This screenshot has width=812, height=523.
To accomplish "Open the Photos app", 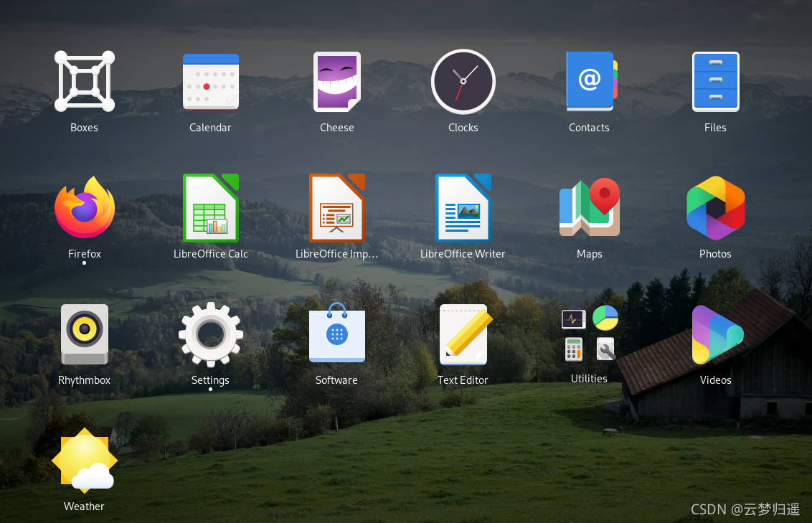I will pyautogui.click(x=716, y=207).
